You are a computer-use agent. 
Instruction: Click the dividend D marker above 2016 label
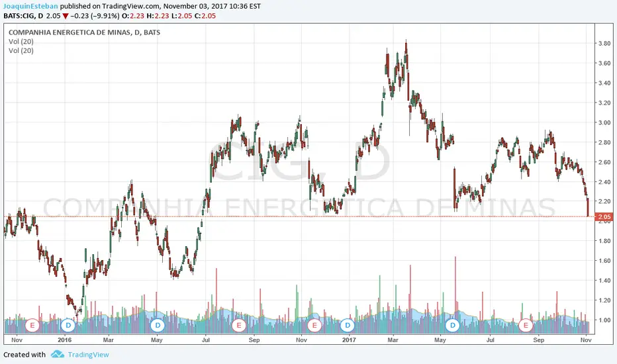click(x=68, y=326)
